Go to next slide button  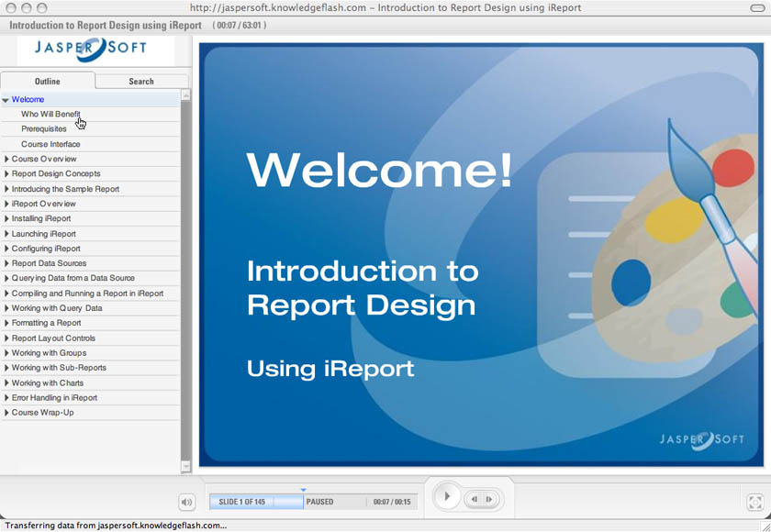click(x=490, y=499)
